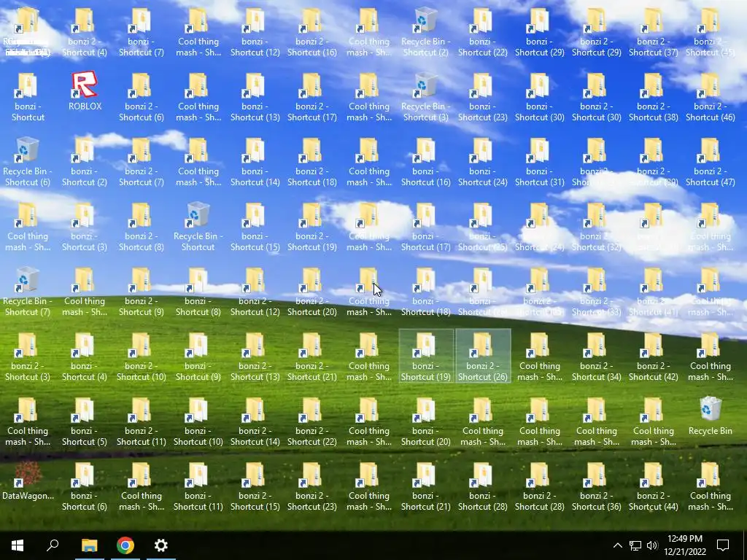Select bonzi - Shortcut (29) folder
The image size is (747, 560).
click(x=539, y=32)
